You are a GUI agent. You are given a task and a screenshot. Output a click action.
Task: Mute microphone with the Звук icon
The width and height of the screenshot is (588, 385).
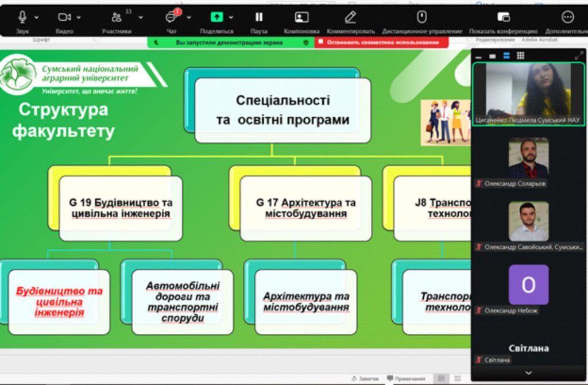23,17
